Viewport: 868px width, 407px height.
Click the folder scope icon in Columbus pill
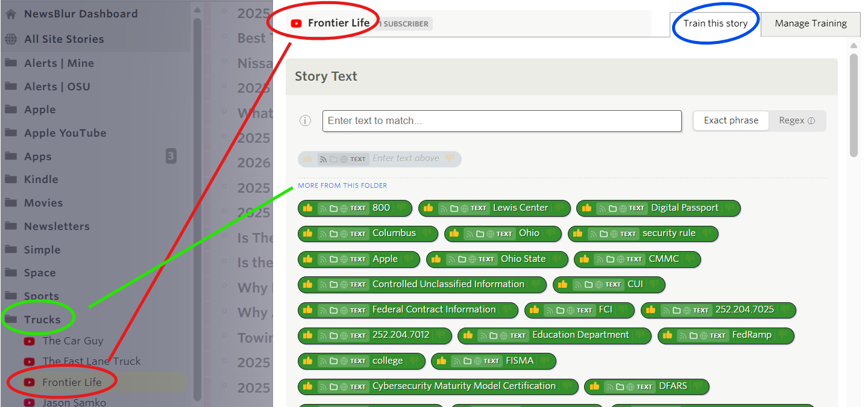tap(334, 234)
